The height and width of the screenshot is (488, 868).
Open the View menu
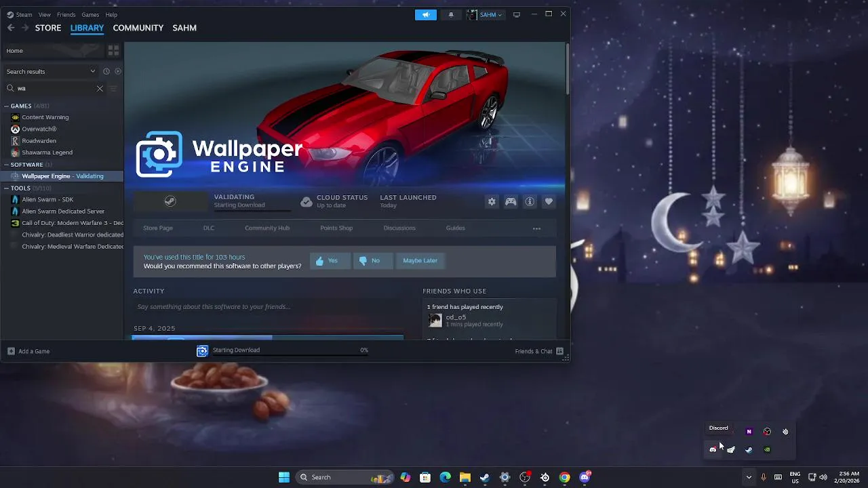(45, 14)
